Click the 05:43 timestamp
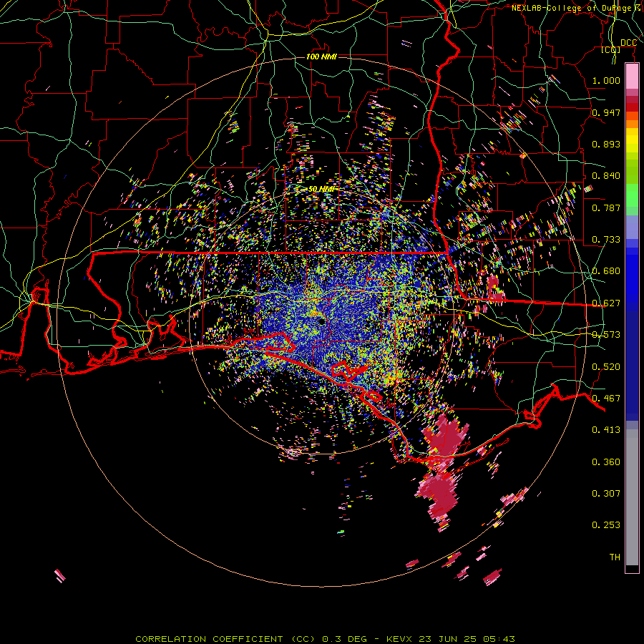Image resolution: width=644 pixels, height=644 pixels. pos(498,639)
